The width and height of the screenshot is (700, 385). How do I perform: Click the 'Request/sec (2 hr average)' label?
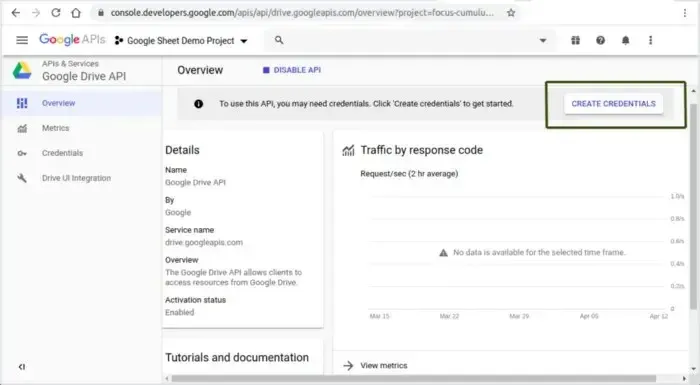pyautogui.click(x=409, y=174)
